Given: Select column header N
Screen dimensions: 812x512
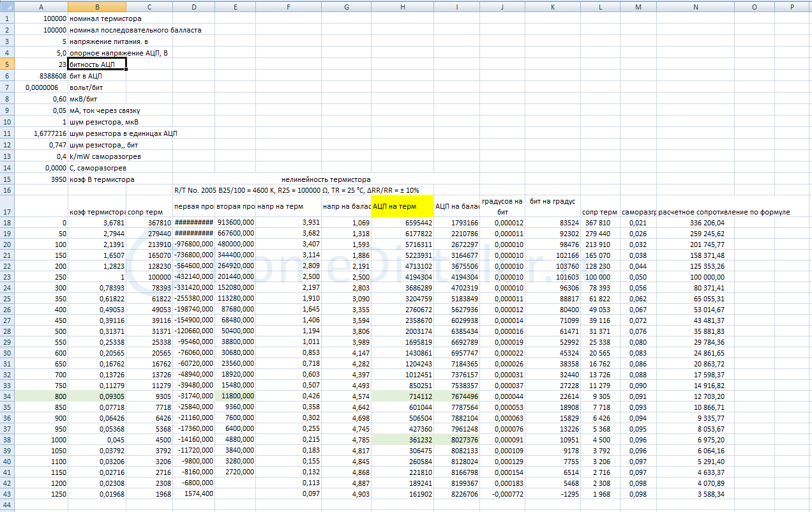Looking at the screenshot, I should pos(695,6).
